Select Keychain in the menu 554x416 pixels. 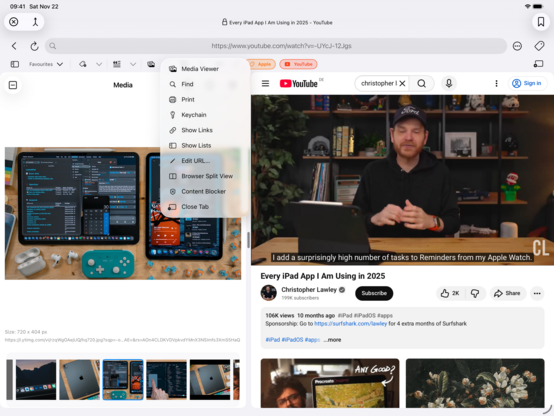tap(205, 115)
